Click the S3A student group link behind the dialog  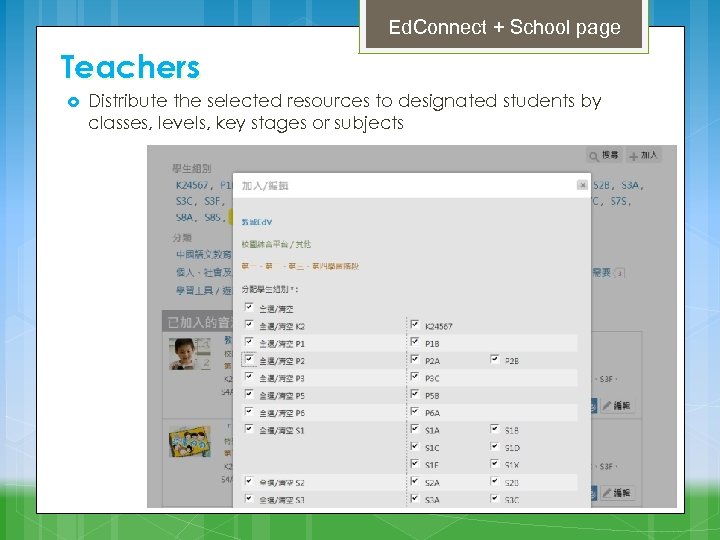[630, 186]
